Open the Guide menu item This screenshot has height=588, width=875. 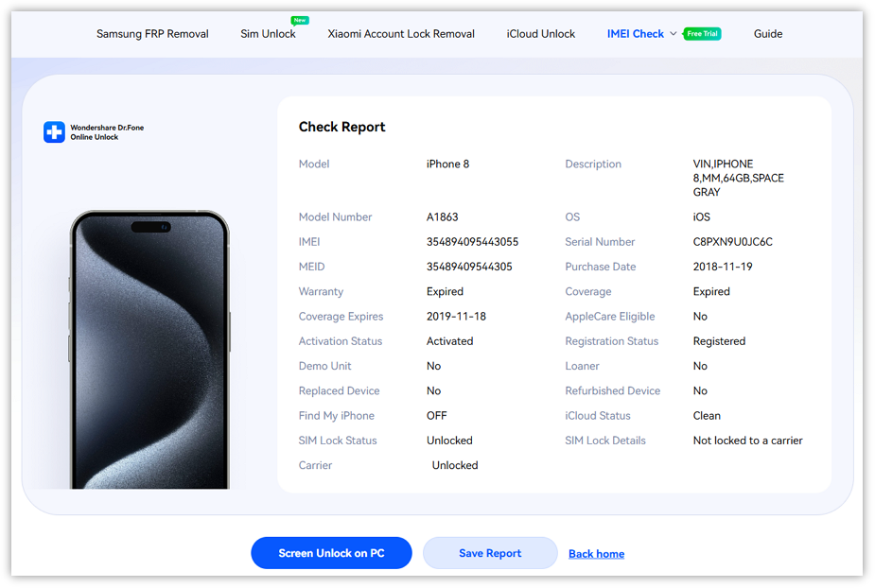[x=768, y=34]
